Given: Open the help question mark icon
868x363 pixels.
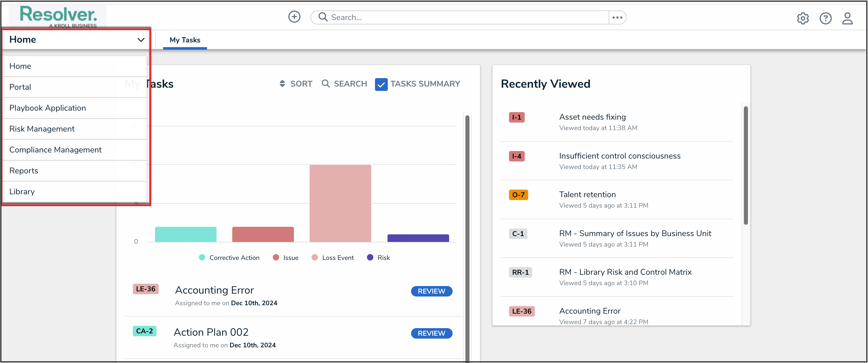Looking at the screenshot, I should coord(825,18).
